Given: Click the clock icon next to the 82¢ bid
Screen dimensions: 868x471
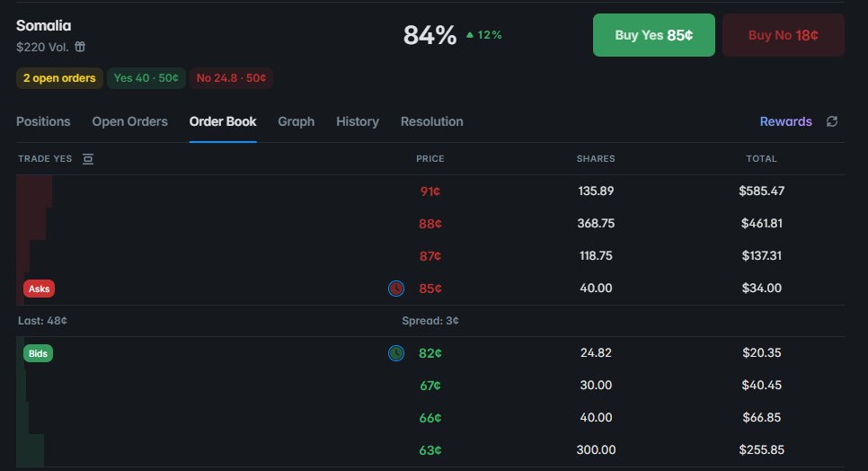Looking at the screenshot, I should pos(395,353).
